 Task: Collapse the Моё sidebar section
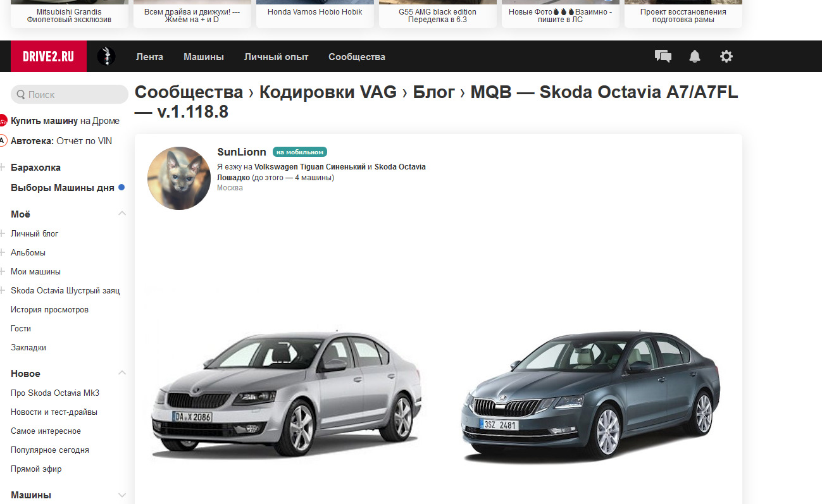tap(122, 214)
